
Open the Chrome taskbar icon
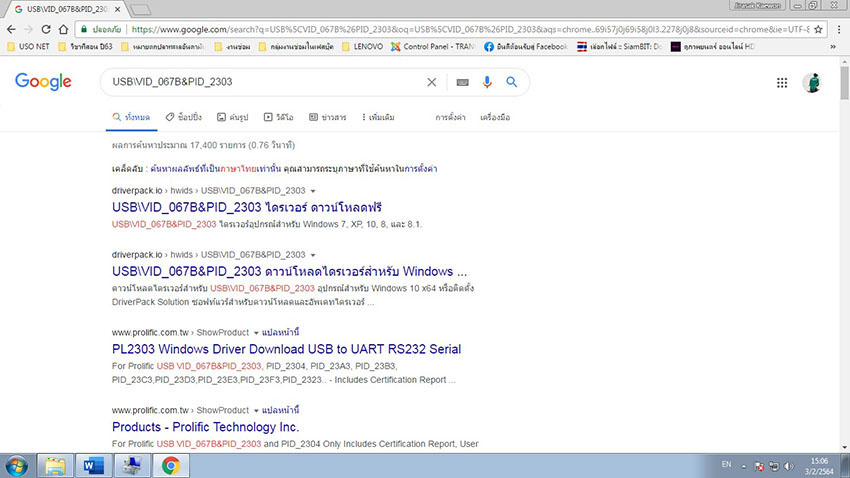pos(171,466)
